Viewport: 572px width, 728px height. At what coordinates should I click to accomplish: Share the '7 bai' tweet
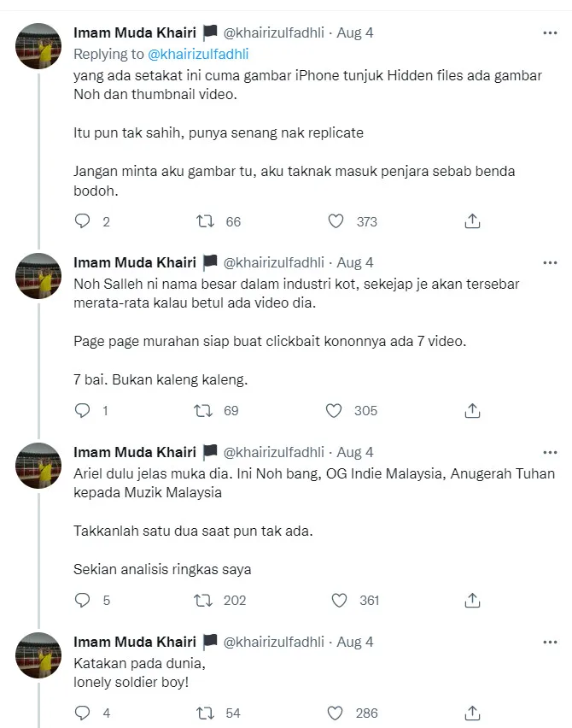[472, 411]
